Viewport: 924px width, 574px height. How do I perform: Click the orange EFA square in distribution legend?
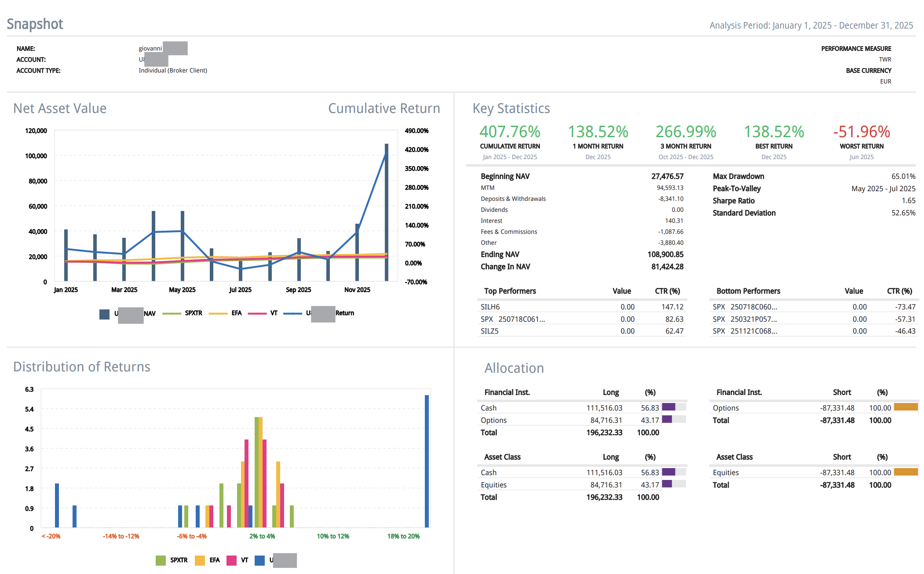point(200,560)
